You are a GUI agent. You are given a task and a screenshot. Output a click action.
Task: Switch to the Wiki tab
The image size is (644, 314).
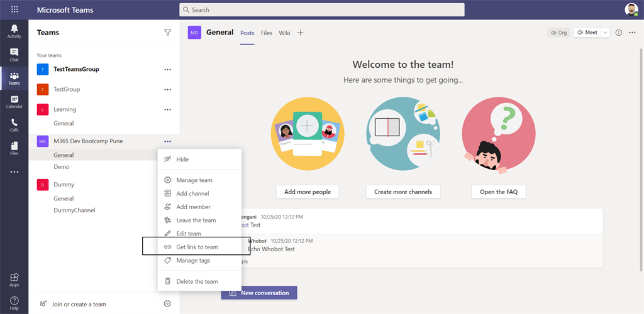[x=285, y=33]
